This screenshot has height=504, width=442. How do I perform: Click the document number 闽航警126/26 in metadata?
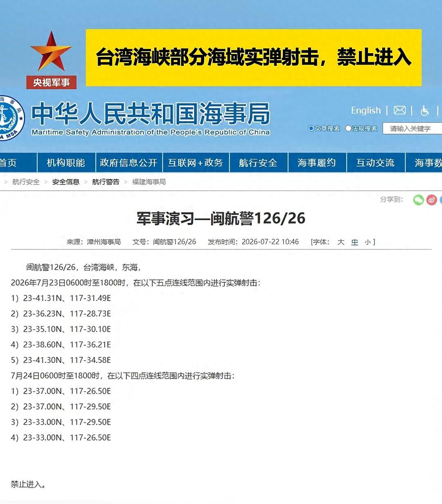coord(174,242)
